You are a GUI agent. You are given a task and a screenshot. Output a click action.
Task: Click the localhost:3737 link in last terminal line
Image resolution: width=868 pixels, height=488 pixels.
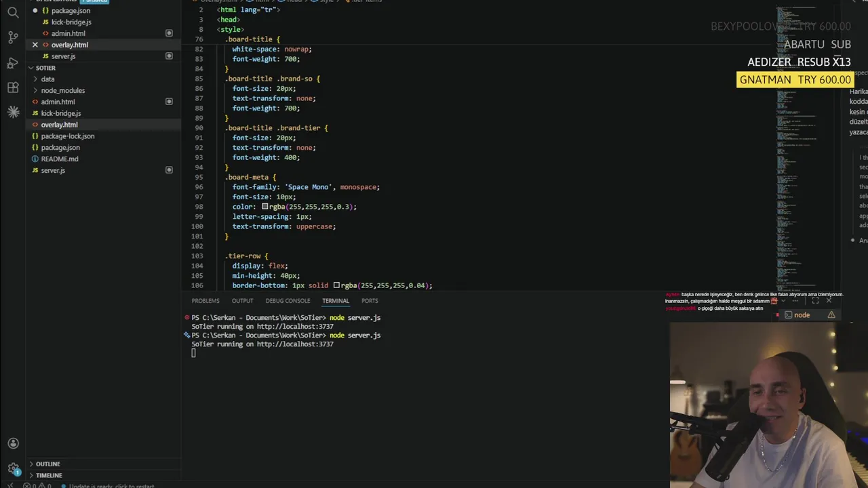coord(295,344)
